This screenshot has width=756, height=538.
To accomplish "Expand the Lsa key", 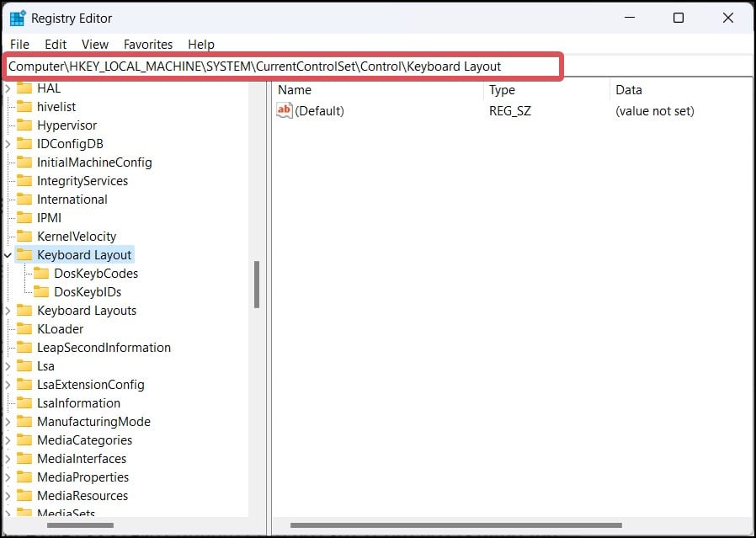I will tap(8, 366).
